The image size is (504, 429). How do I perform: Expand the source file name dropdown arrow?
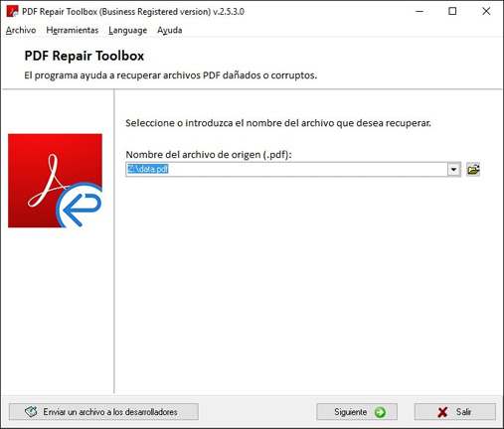pyautogui.click(x=454, y=170)
